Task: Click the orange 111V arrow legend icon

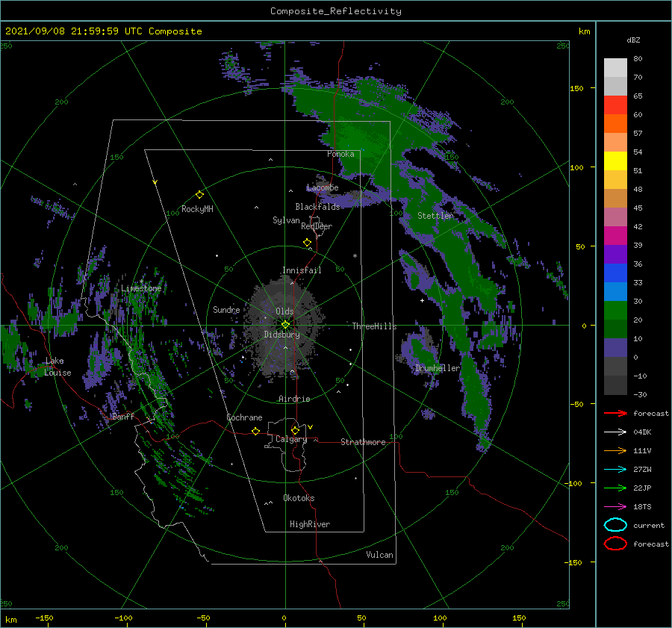Action: point(615,450)
